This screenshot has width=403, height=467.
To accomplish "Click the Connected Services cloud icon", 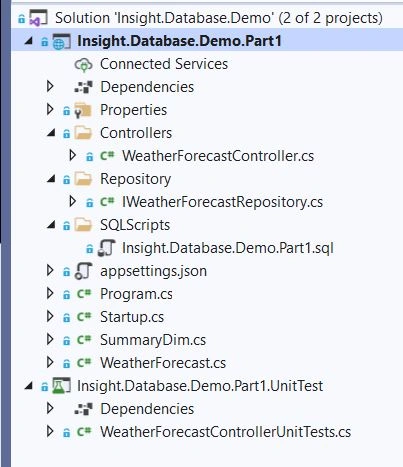I will coord(83,64).
